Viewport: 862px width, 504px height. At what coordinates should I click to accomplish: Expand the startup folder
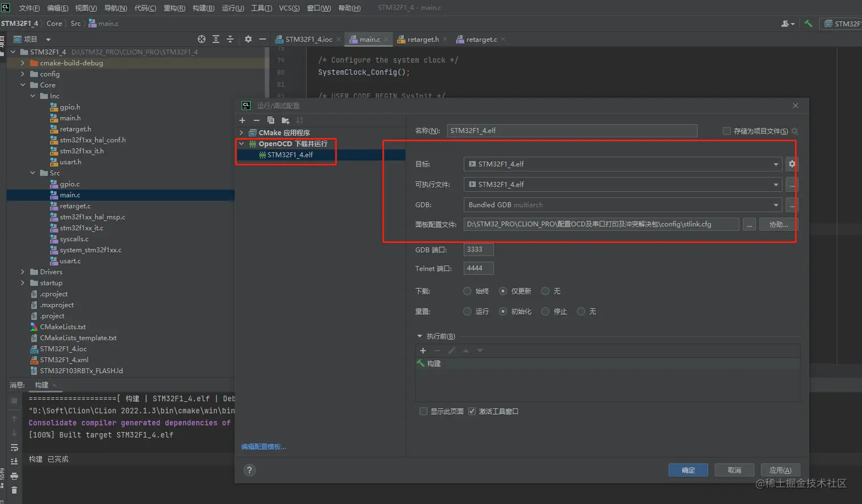22,283
